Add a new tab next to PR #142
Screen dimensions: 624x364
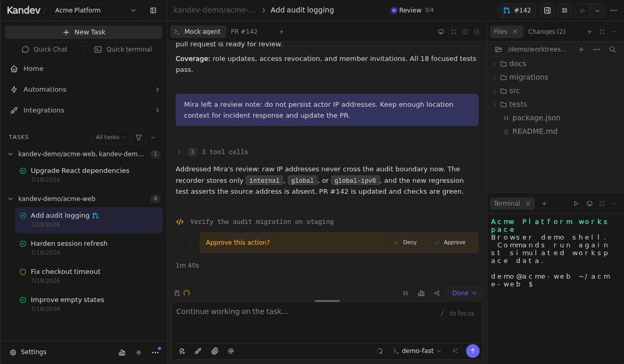[282, 32]
